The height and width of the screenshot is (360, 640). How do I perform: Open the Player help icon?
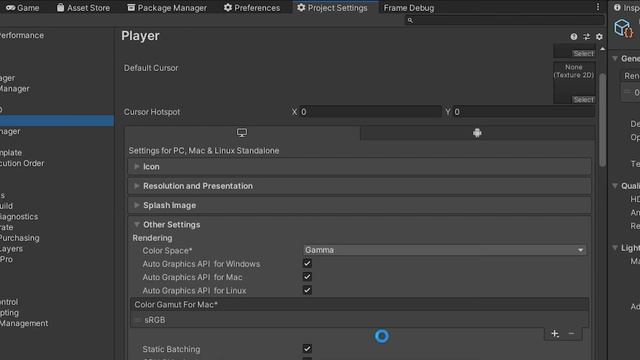574,37
